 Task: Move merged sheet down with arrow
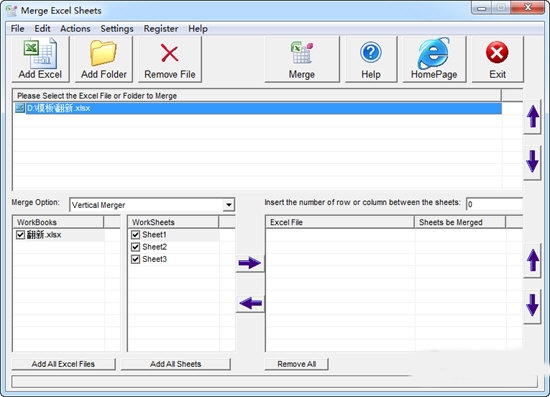(532, 305)
